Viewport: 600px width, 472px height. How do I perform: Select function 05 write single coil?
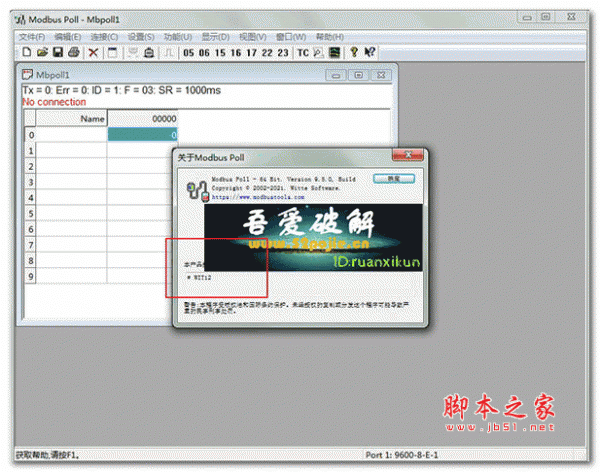click(x=189, y=53)
